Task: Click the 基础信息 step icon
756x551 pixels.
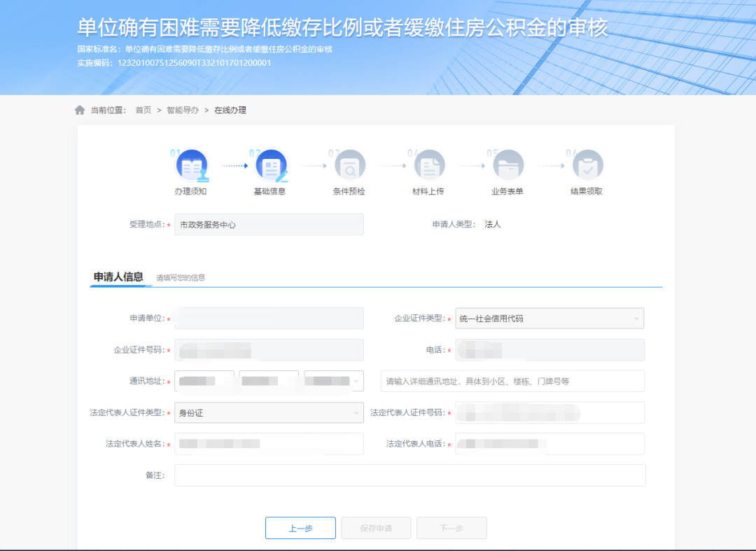Action: tap(272, 166)
